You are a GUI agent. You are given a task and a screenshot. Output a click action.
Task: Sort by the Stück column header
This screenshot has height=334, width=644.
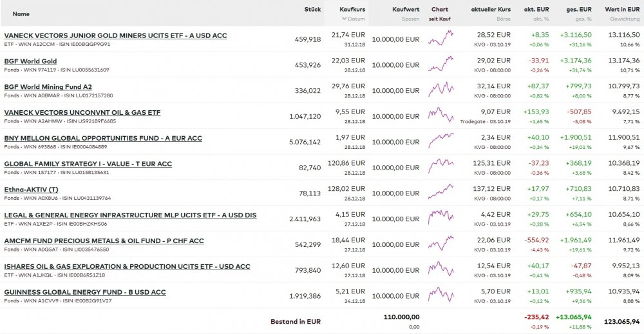312,9
